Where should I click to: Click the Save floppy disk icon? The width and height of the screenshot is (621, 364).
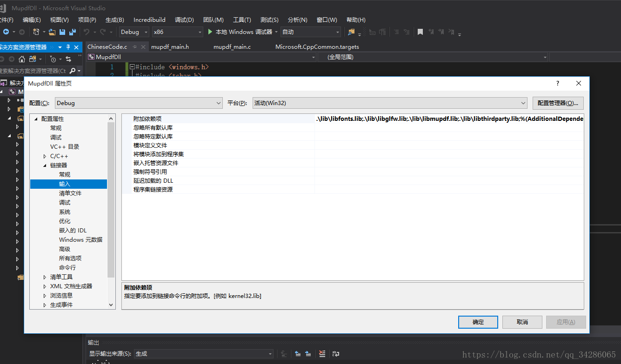tap(62, 32)
